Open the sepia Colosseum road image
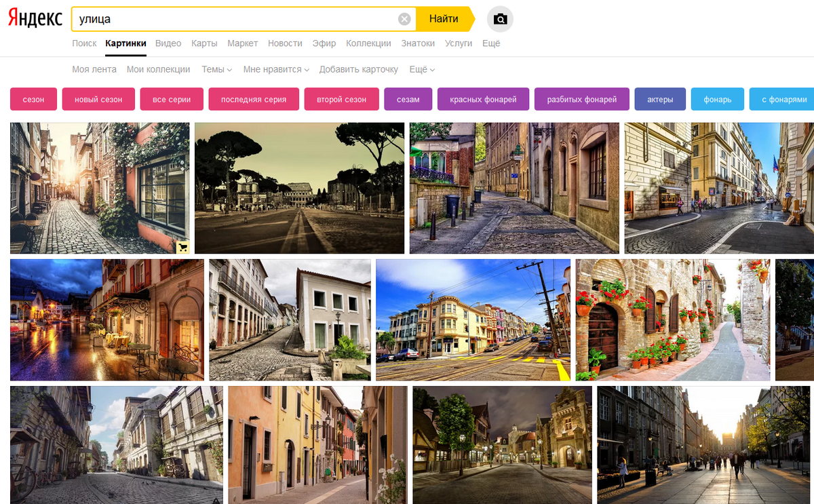This screenshot has height=504, width=814. 299,188
